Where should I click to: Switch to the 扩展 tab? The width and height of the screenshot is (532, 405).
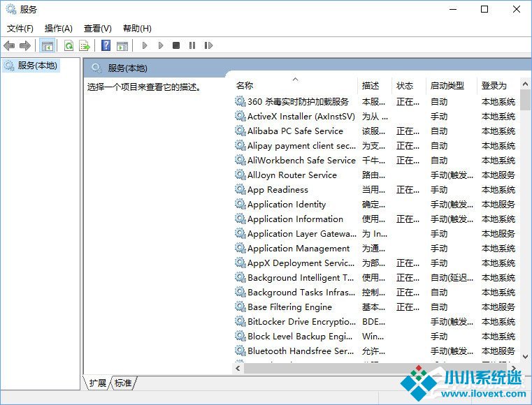(97, 383)
